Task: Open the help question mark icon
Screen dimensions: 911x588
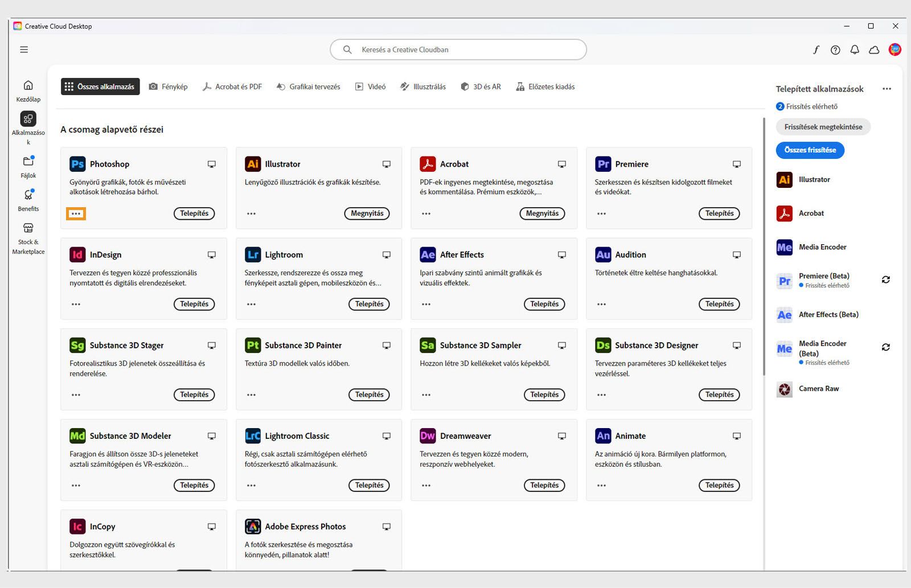Action: click(835, 50)
